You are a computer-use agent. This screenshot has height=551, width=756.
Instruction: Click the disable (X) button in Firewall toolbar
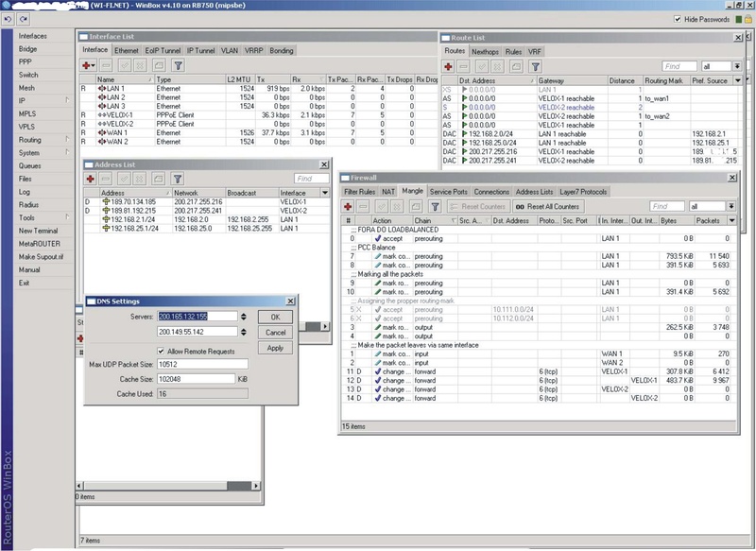coord(397,207)
